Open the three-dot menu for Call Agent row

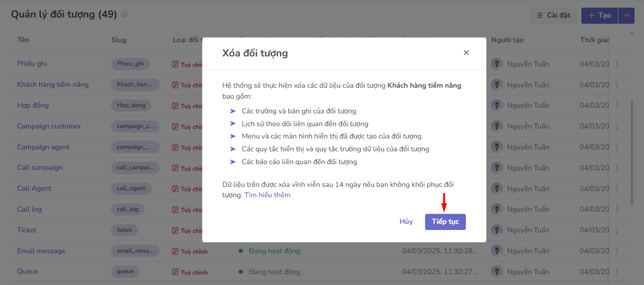click(x=617, y=189)
